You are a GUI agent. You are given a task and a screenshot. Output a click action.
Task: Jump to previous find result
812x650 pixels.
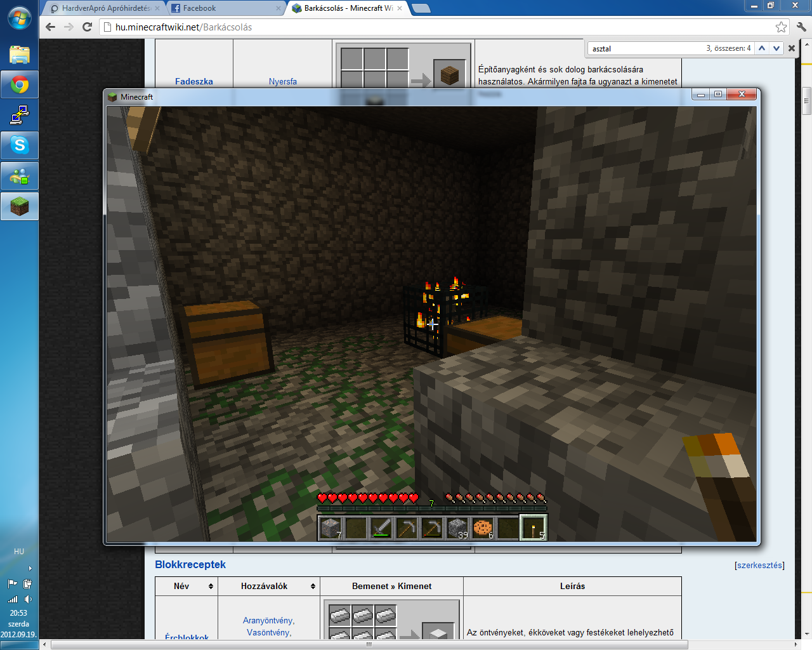point(762,48)
